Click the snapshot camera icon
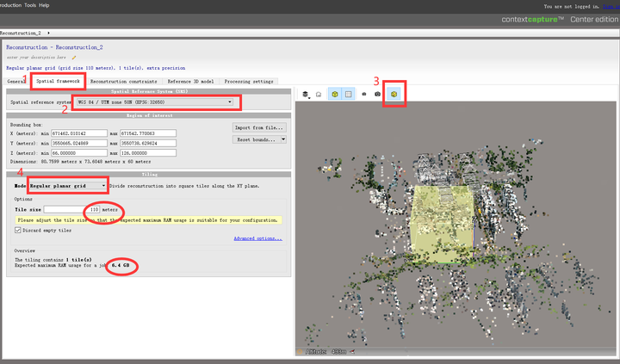The width and height of the screenshot is (620, 364). pos(377,94)
